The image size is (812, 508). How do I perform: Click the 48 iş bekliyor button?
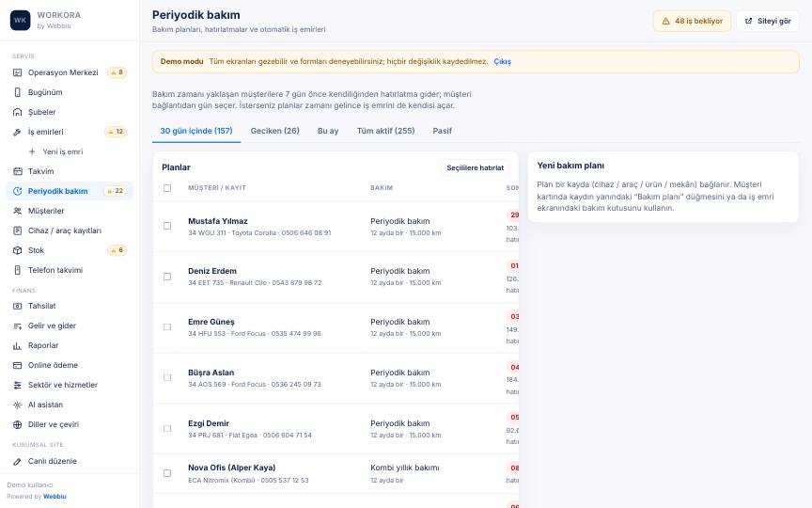[x=692, y=22]
